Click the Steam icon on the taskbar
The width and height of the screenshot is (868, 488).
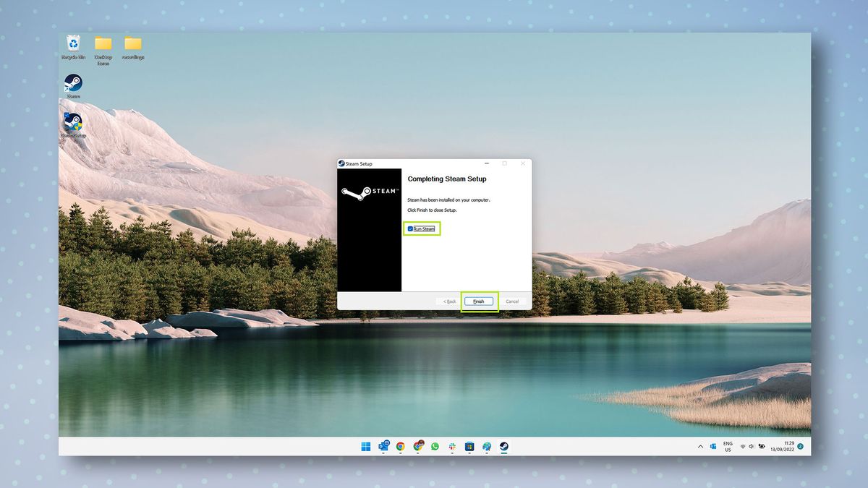502,446
